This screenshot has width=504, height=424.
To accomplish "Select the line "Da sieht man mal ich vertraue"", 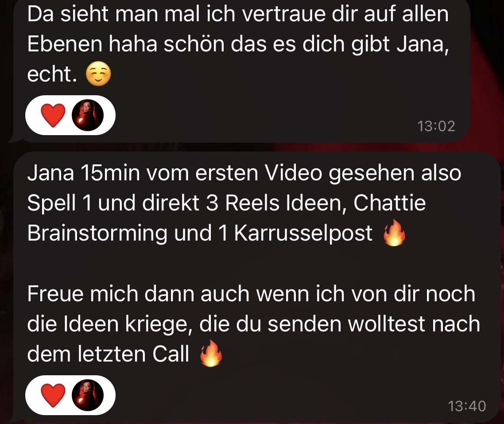I will click(176, 14).
